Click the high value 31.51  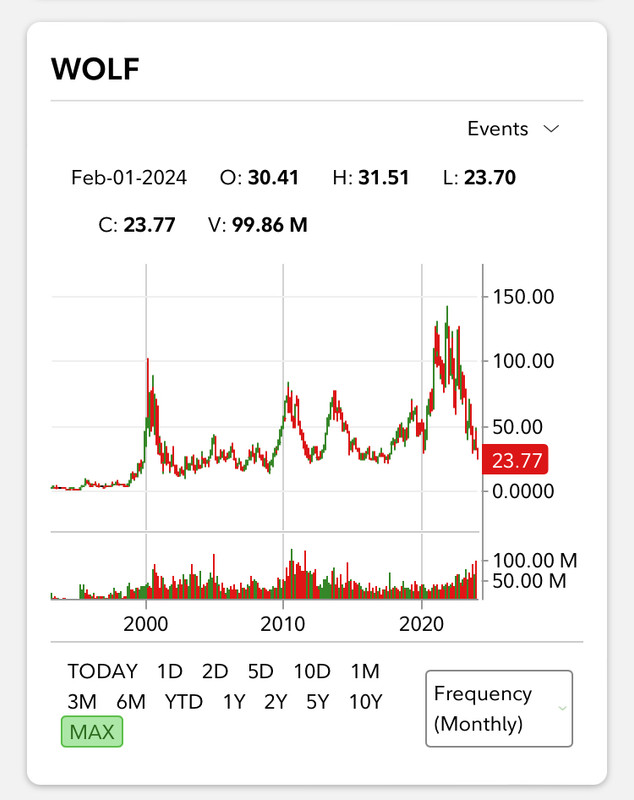384,178
